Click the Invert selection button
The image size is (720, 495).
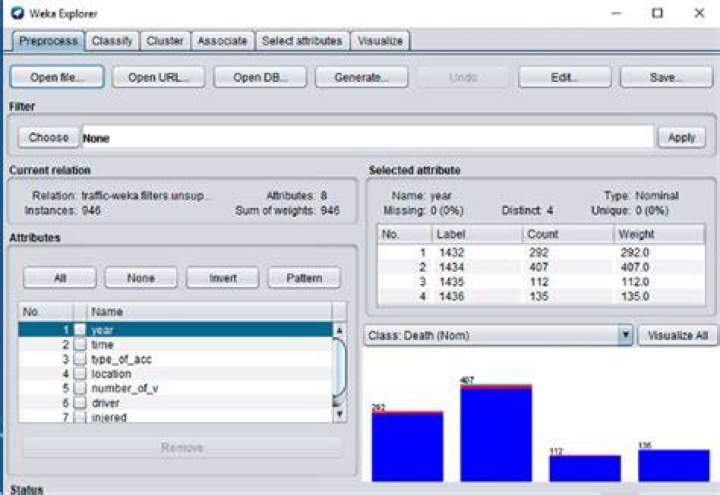pos(223,278)
